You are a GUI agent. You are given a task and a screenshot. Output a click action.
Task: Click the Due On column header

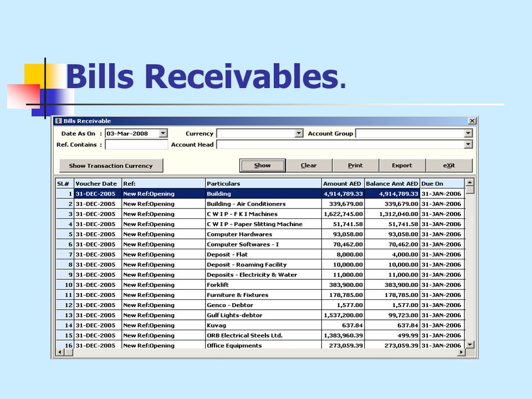442,183
